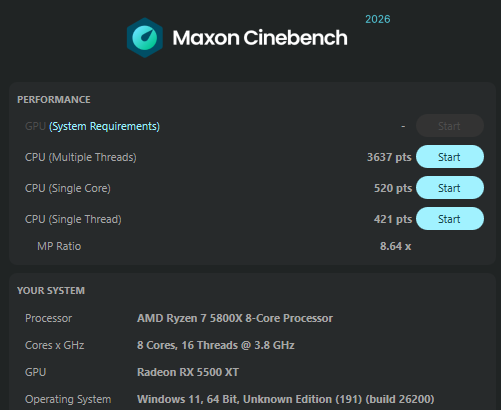This screenshot has height=410, width=501.
Task: Start the CPU Multiple Threads benchmark
Action: tap(450, 157)
